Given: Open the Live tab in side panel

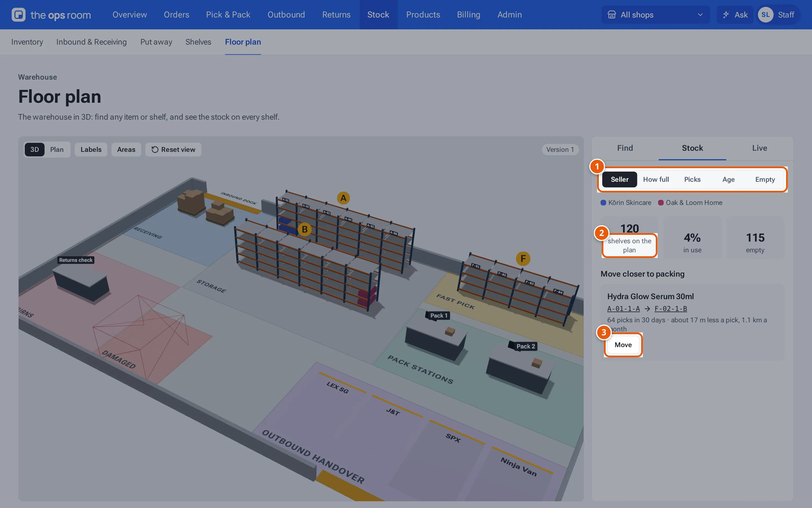Looking at the screenshot, I should pos(759,148).
